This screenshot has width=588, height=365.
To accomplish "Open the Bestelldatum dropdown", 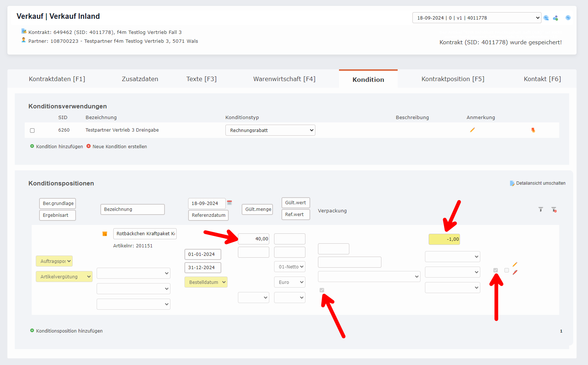I will pos(206,282).
